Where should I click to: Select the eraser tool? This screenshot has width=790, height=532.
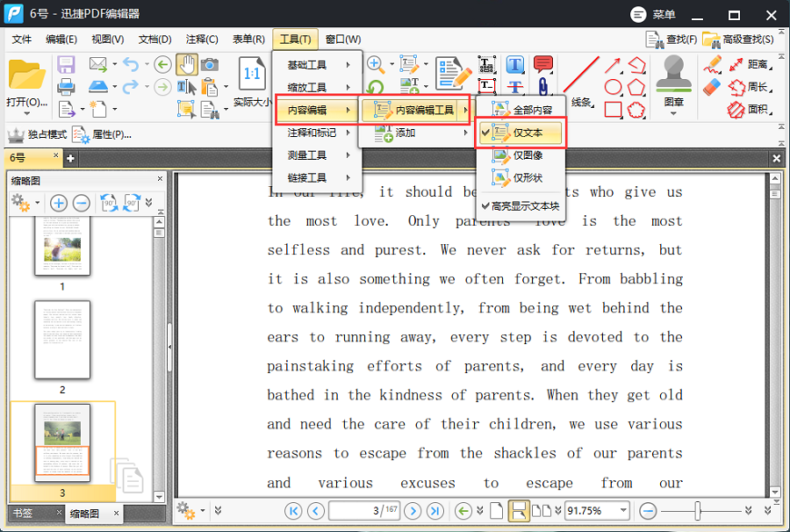[x=713, y=87]
